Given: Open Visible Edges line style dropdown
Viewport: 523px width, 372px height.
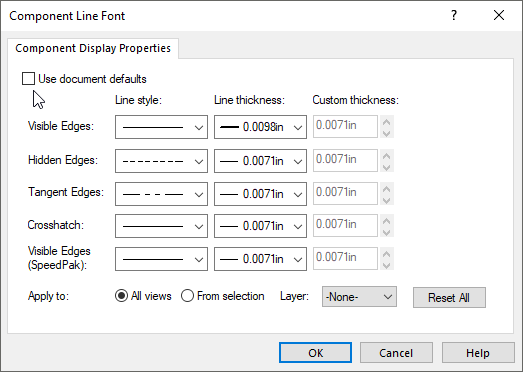Looking at the screenshot, I should point(161,127).
